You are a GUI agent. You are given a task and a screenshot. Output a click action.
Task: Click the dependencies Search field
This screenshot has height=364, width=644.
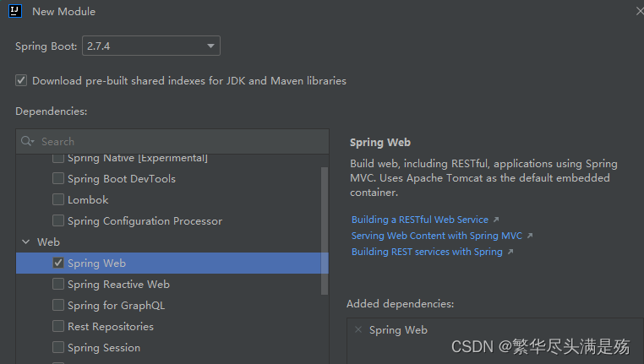tap(172, 142)
